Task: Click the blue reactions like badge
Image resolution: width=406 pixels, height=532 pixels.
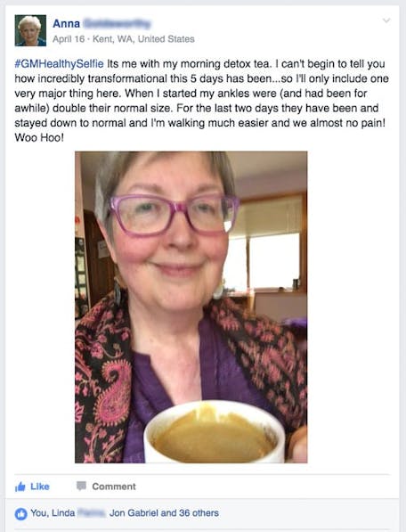Action: [x=20, y=513]
